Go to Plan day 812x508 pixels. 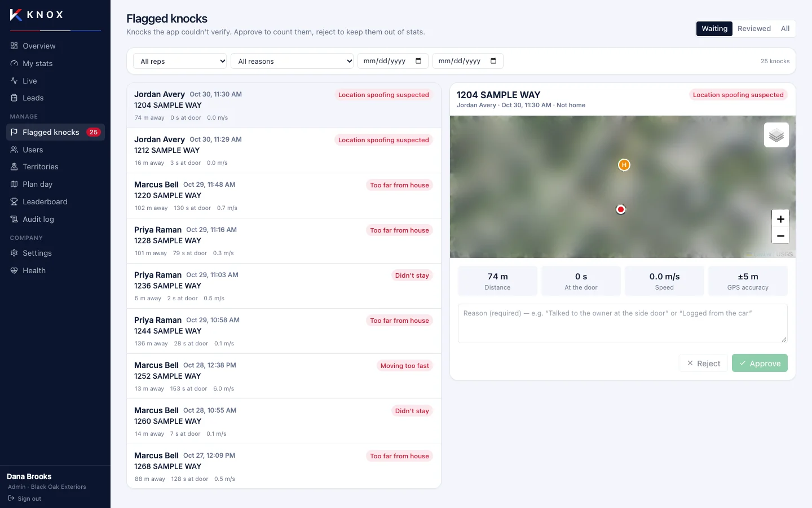point(55,184)
